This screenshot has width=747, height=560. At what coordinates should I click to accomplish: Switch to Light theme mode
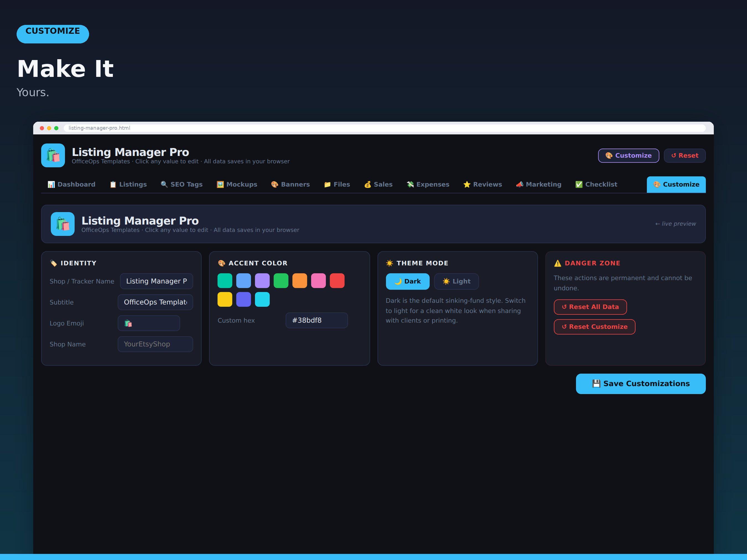pos(456,282)
